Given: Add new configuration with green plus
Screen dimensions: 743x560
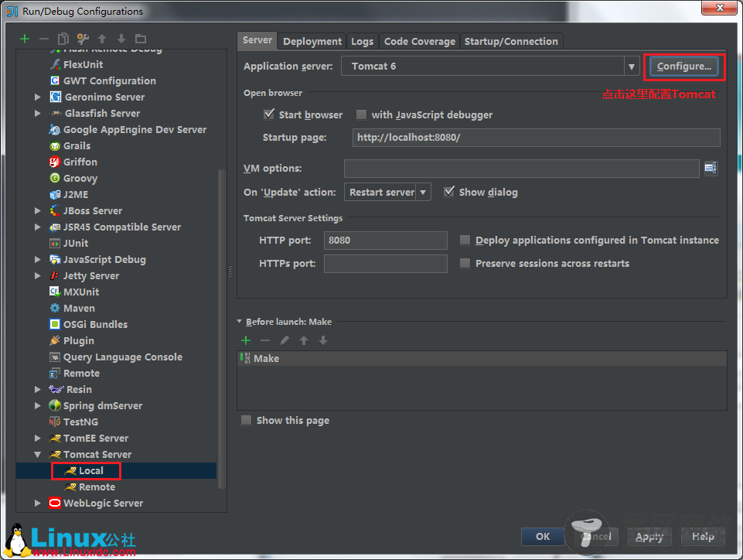Looking at the screenshot, I should (25, 39).
